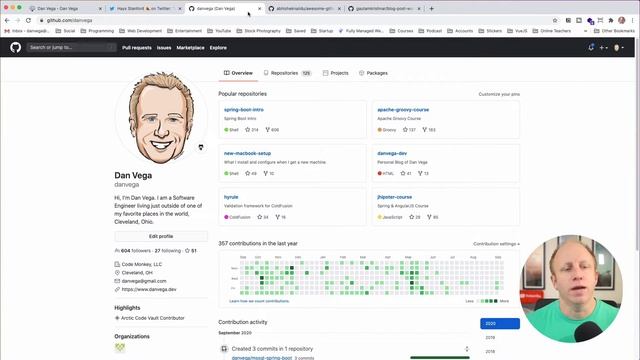This screenshot has width=640, height=360.
Task: Open the Other Bookmarks folder
Action: [x=614, y=31]
